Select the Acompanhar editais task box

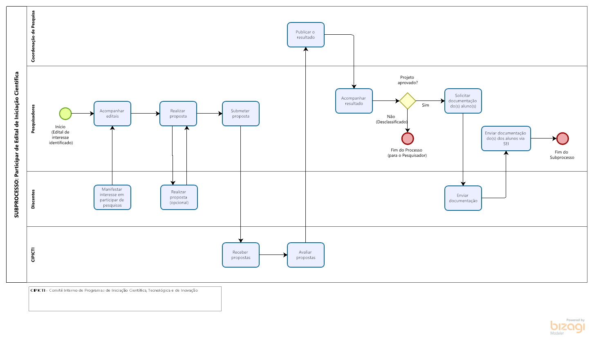[x=112, y=114]
